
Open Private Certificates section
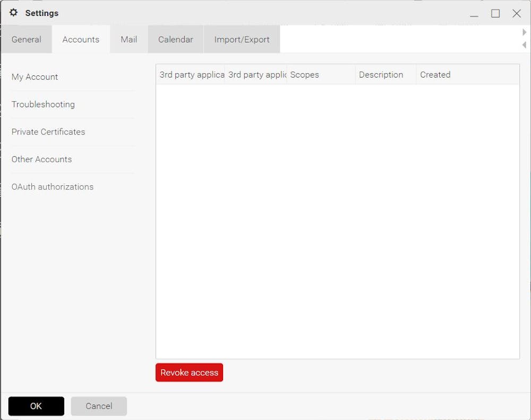[73, 132]
